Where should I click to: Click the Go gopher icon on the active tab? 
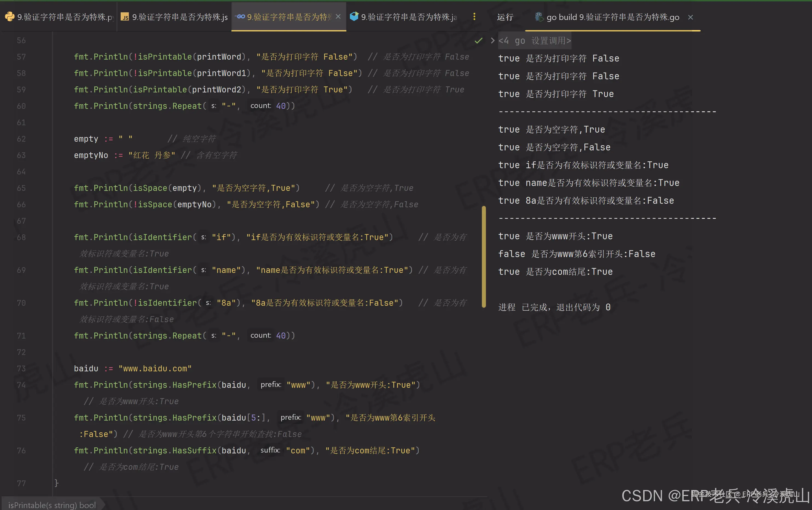[x=241, y=16]
